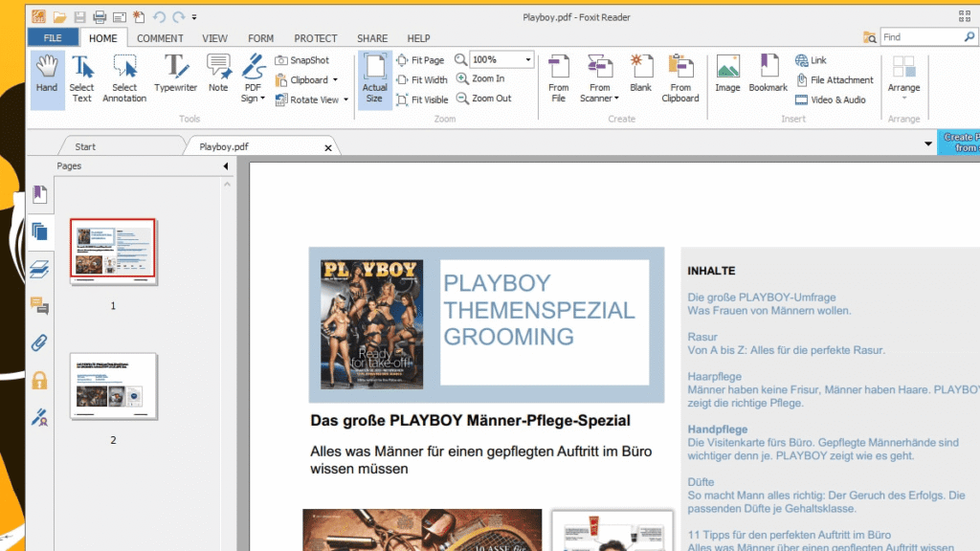Image resolution: width=980 pixels, height=551 pixels.
Task: Click the Find magnifier search button
Action: click(969, 37)
